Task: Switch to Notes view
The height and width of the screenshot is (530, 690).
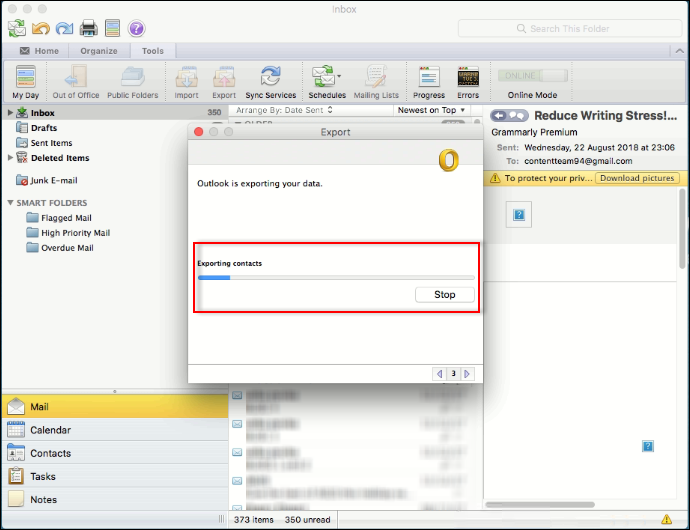Action: (x=115, y=499)
